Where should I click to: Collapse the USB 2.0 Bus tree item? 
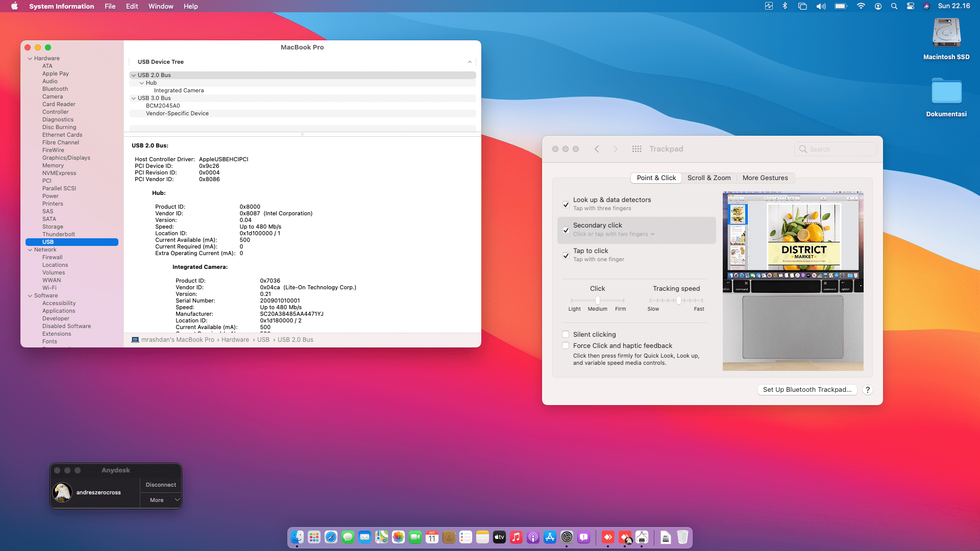pyautogui.click(x=134, y=75)
